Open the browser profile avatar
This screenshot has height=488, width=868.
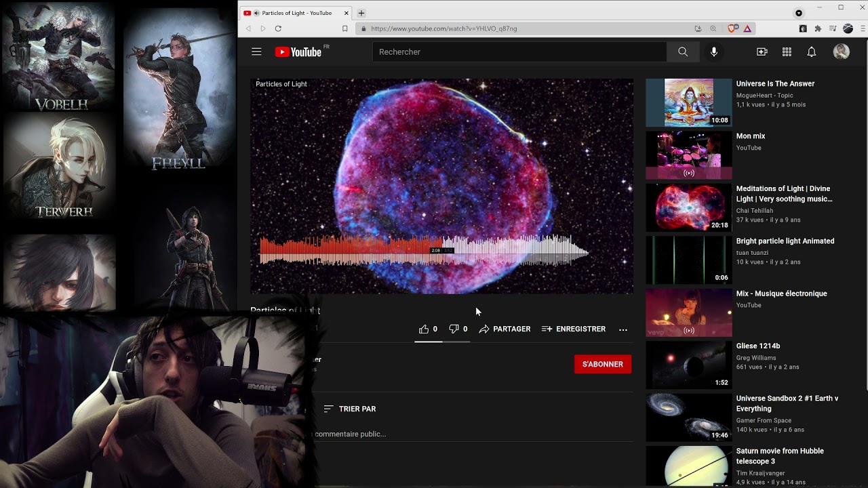848,28
